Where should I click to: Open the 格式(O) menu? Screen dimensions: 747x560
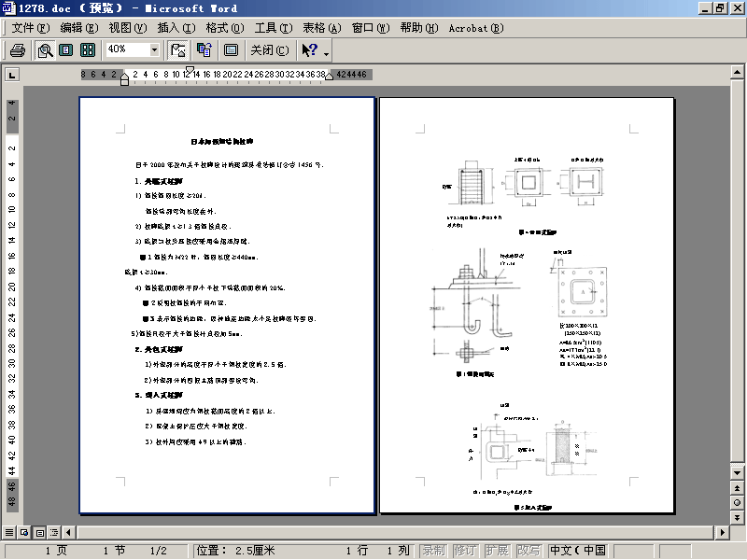pos(225,28)
